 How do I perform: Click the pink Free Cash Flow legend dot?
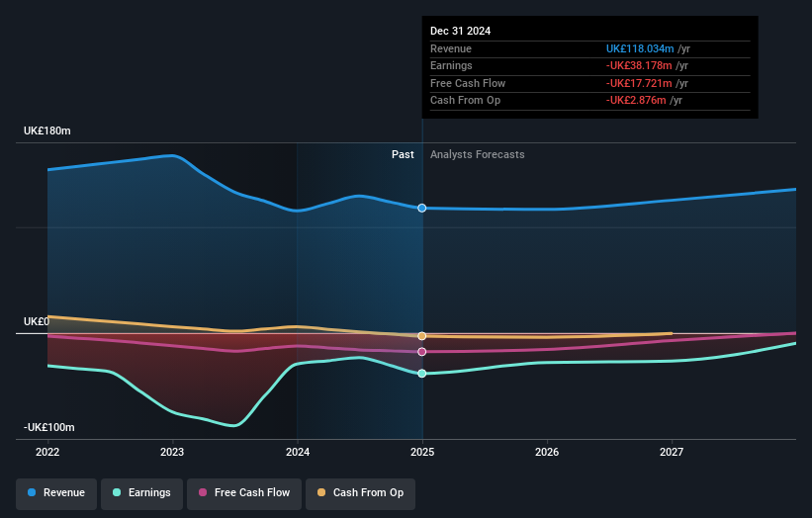203,492
